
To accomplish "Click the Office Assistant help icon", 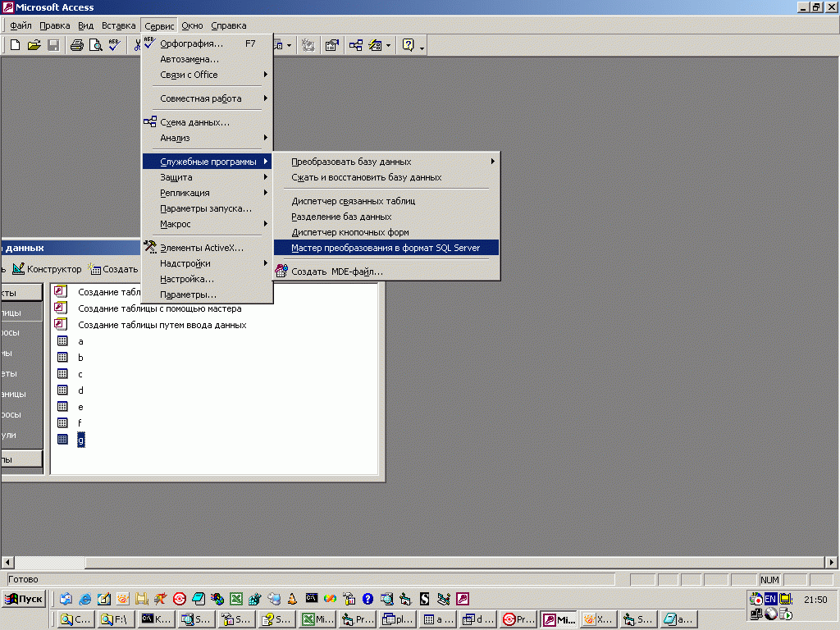I will [409, 45].
